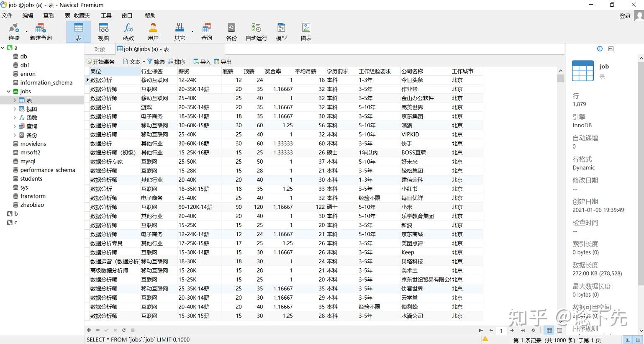Open the 连接 toolbar dropdown arrow
Screen dimensions: 644x344
point(26,31)
